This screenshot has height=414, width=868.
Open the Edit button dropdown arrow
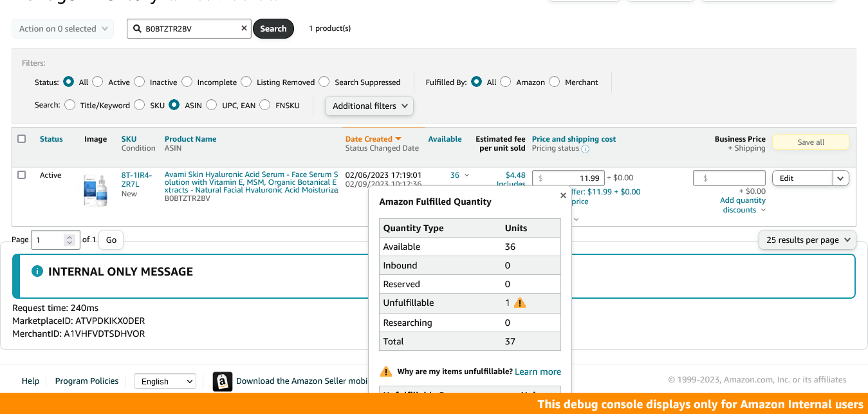pyautogui.click(x=841, y=178)
